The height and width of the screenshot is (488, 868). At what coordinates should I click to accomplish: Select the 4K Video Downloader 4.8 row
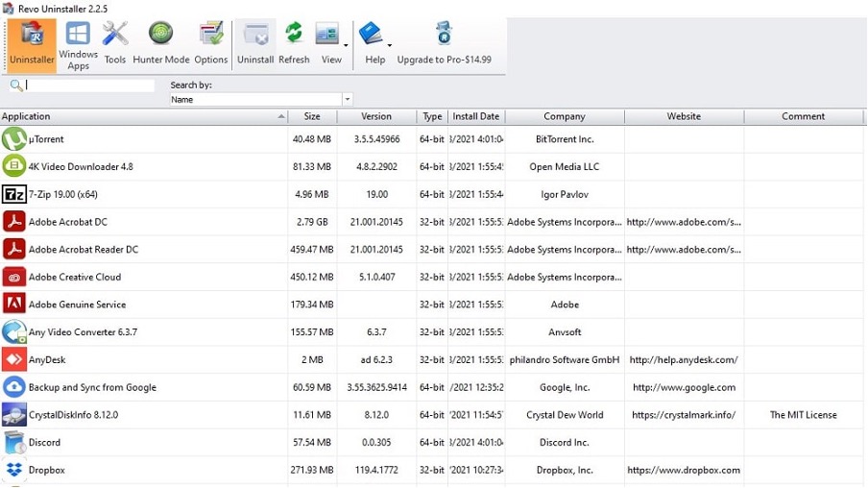[432, 167]
